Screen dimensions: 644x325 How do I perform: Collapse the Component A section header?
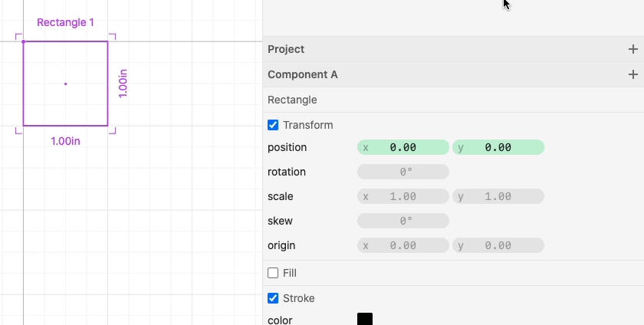(303, 74)
